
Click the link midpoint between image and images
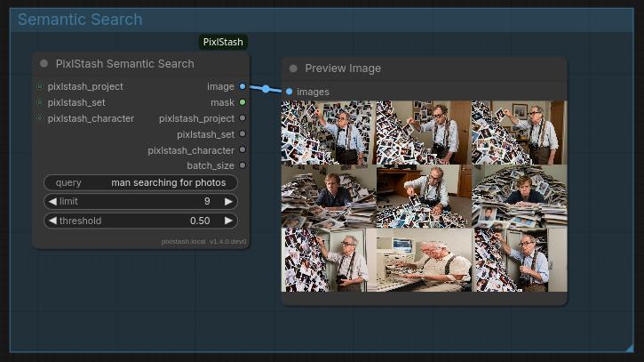[266, 89]
